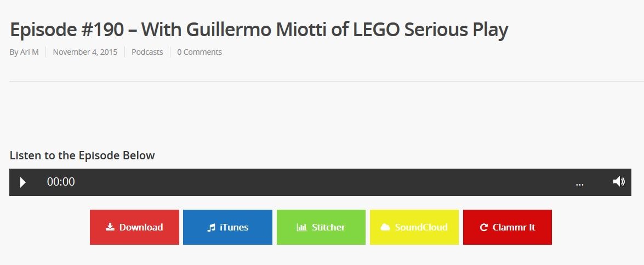Viewport: 644px width, 265px height.
Task: Open the Podcasts category link
Action: 147,52
